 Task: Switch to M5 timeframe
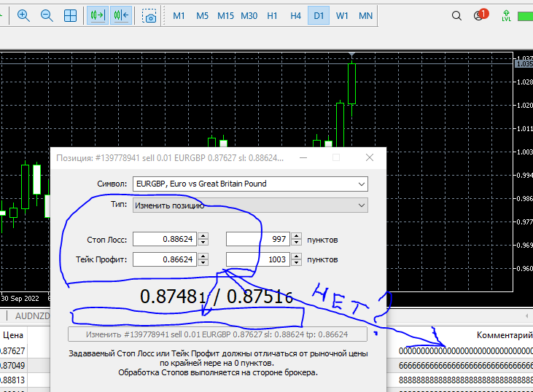click(x=202, y=15)
